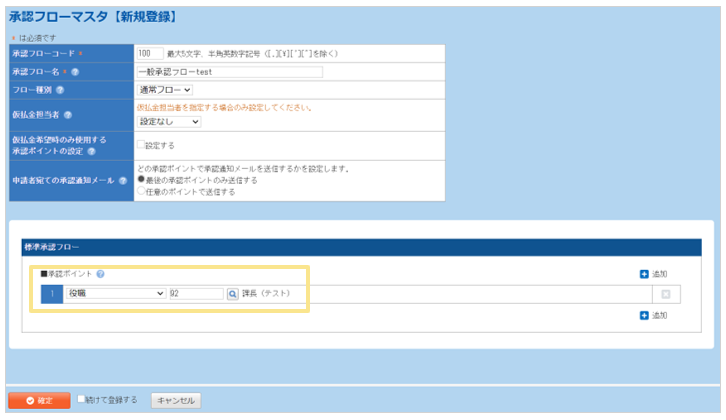Screen dimensions: 726x420
Task: Click the upper 追加 plus icon
Action: [644, 274]
